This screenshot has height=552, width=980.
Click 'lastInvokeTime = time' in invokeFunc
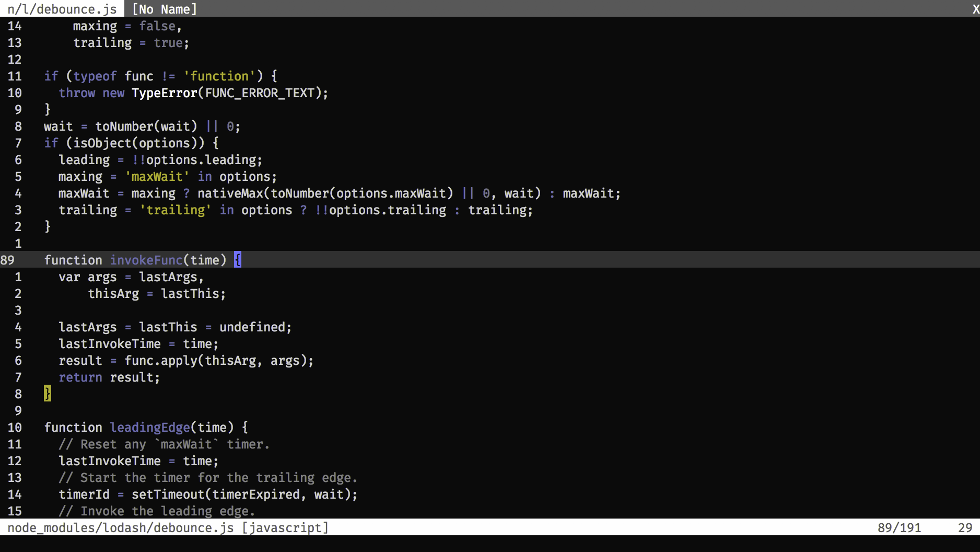tap(135, 343)
